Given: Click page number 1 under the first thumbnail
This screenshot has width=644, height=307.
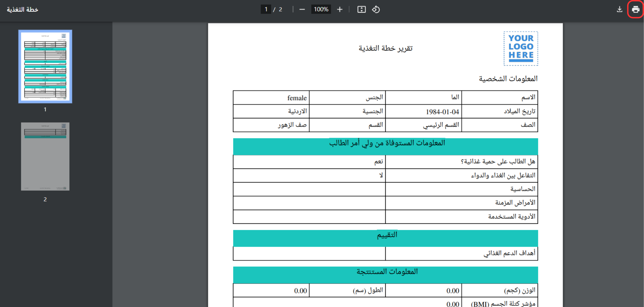Looking at the screenshot, I should point(45,109).
